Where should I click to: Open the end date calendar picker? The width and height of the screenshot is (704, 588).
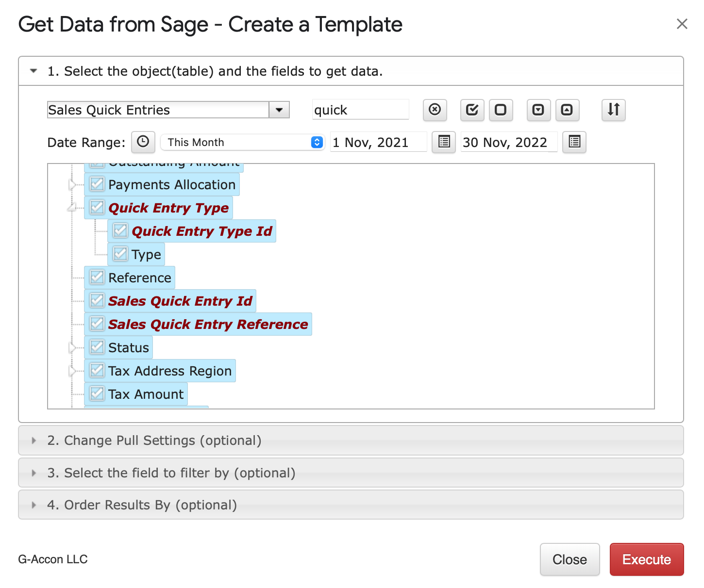point(574,142)
